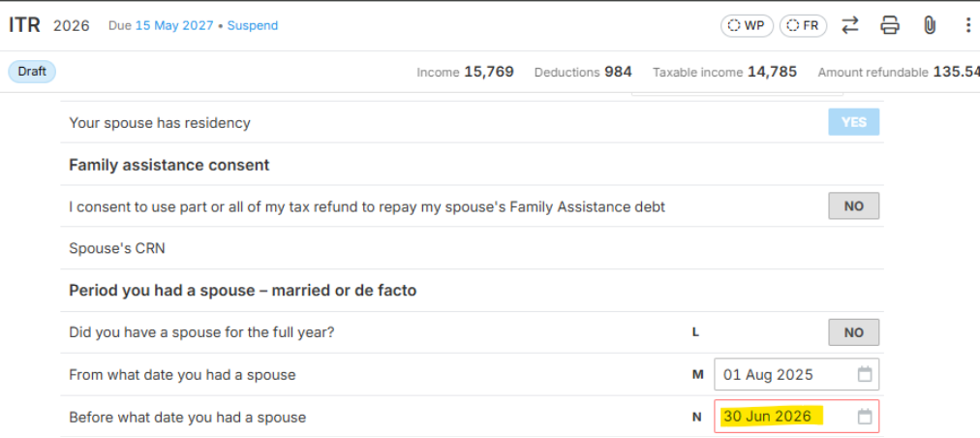Screen dimensions: 980x438
Task: Click the WP status pill
Action: pos(747,25)
